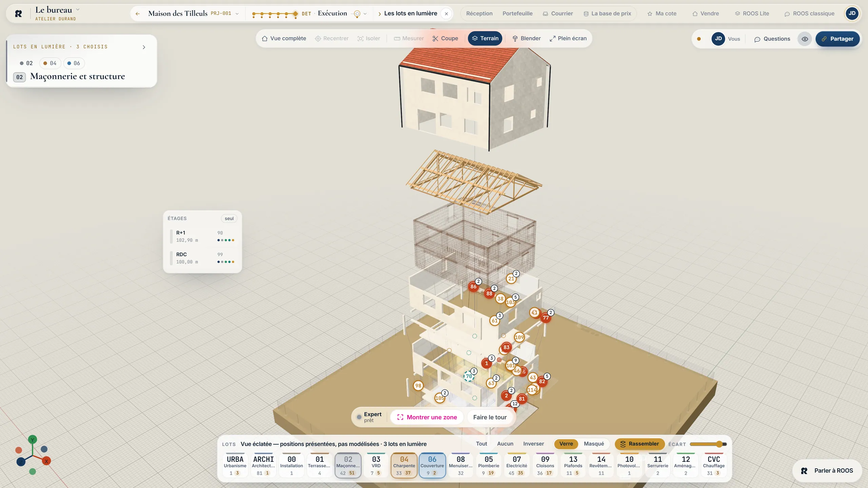
Task: Click the red X axis on the gizmo
Action: click(46, 461)
